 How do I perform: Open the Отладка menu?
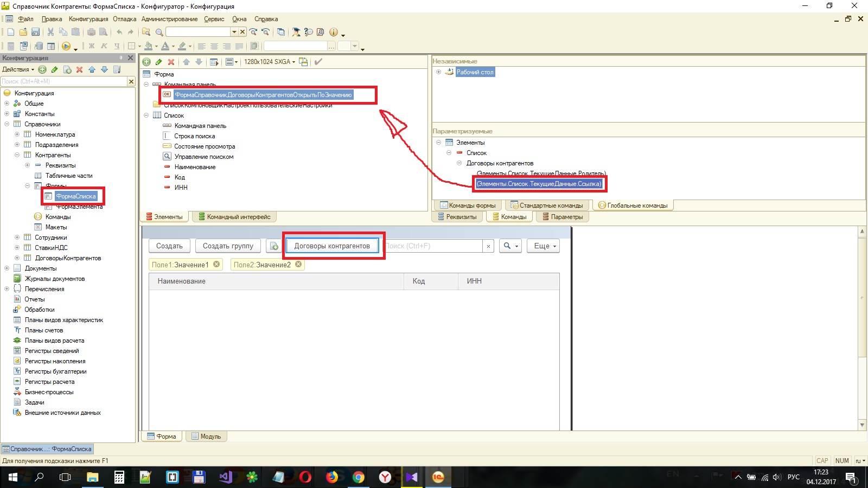pos(125,19)
